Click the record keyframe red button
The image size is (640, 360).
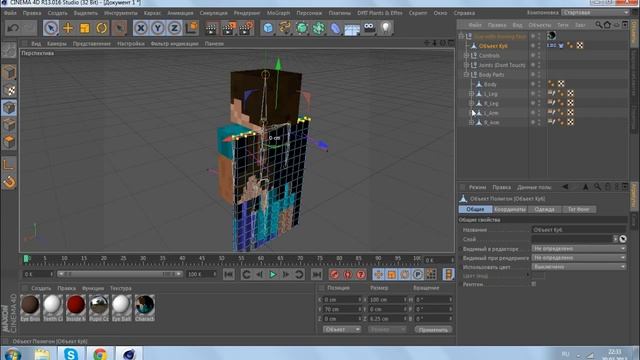click(335, 275)
